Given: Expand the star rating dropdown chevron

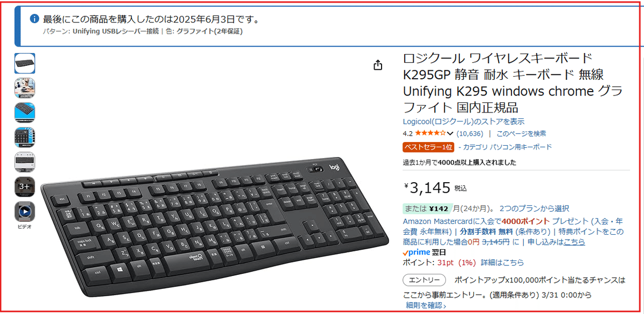Looking at the screenshot, I should 450,133.
